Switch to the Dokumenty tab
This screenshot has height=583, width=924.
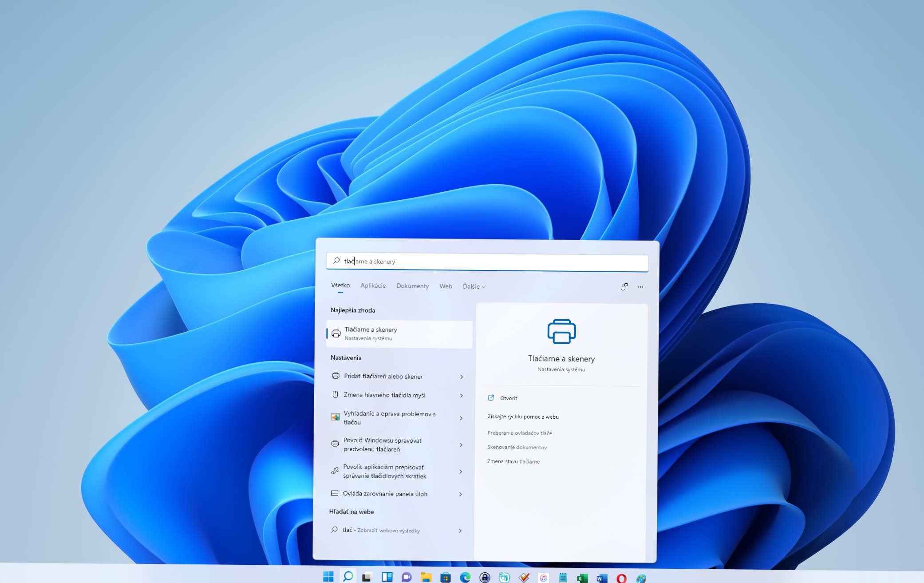click(413, 286)
